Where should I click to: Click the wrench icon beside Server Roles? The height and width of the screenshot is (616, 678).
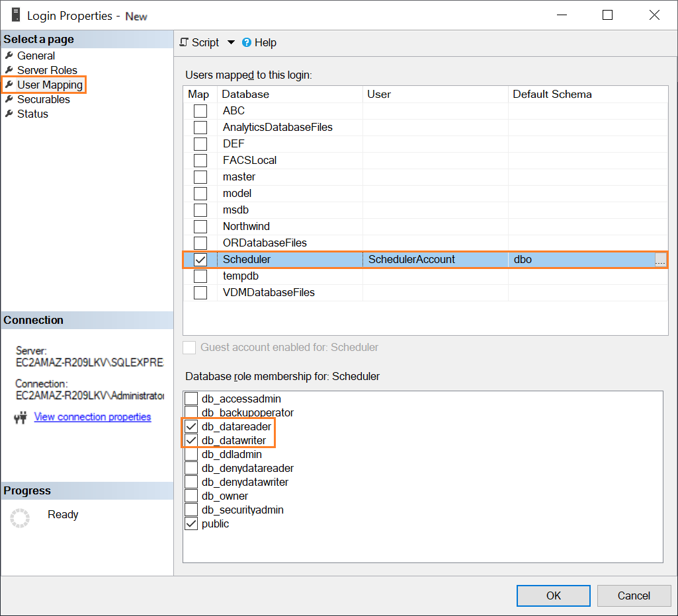pos(9,70)
